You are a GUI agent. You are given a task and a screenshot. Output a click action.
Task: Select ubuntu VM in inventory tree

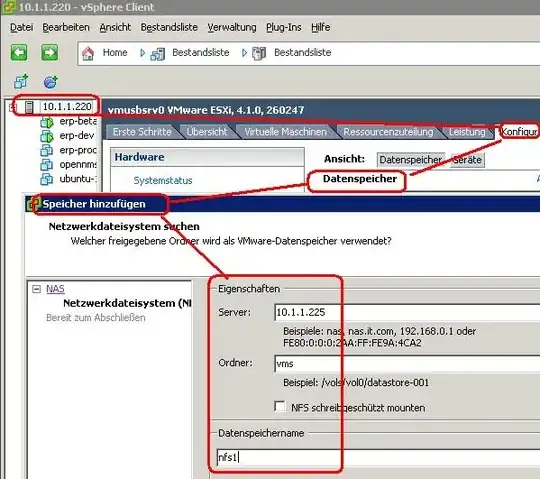click(78, 179)
